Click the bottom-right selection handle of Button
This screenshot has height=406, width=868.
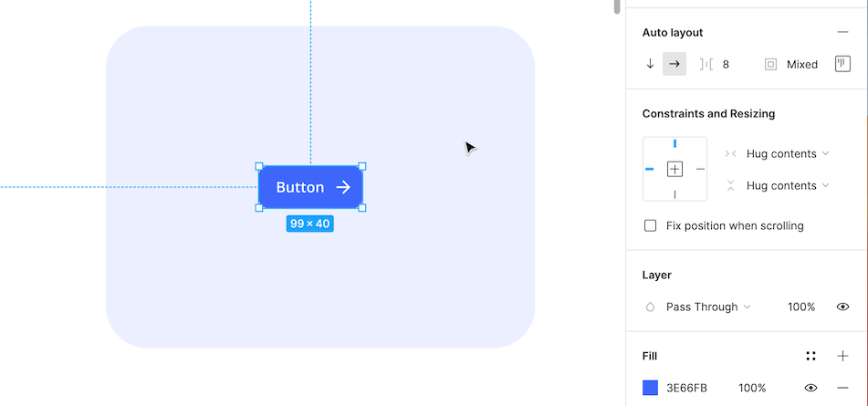362,208
